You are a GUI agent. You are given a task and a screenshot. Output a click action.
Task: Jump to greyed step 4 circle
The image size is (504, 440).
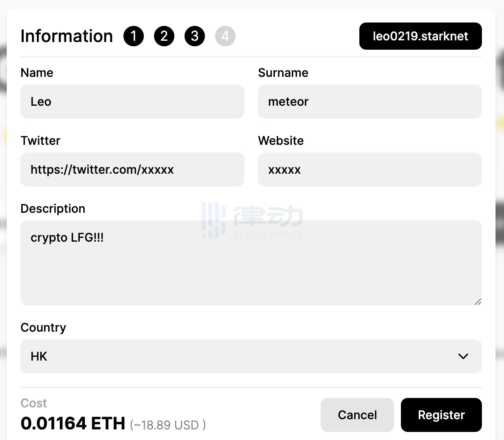pos(225,36)
